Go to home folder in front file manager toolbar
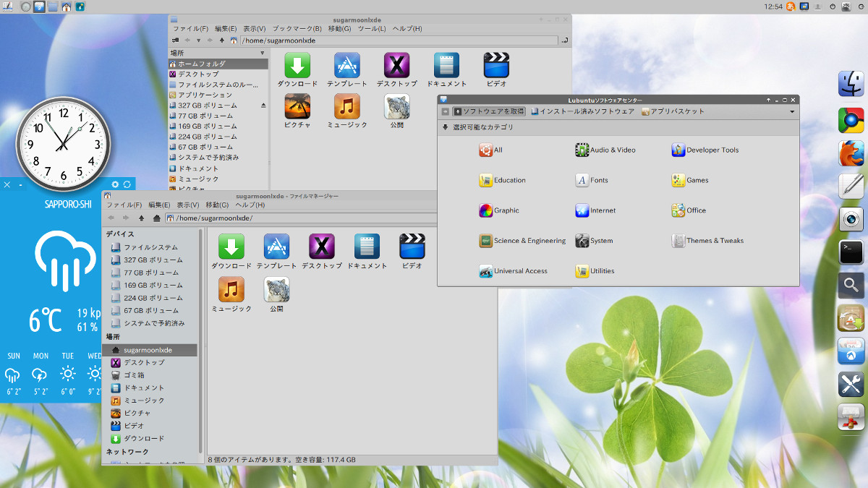The image size is (868, 488). click(156, 218)
